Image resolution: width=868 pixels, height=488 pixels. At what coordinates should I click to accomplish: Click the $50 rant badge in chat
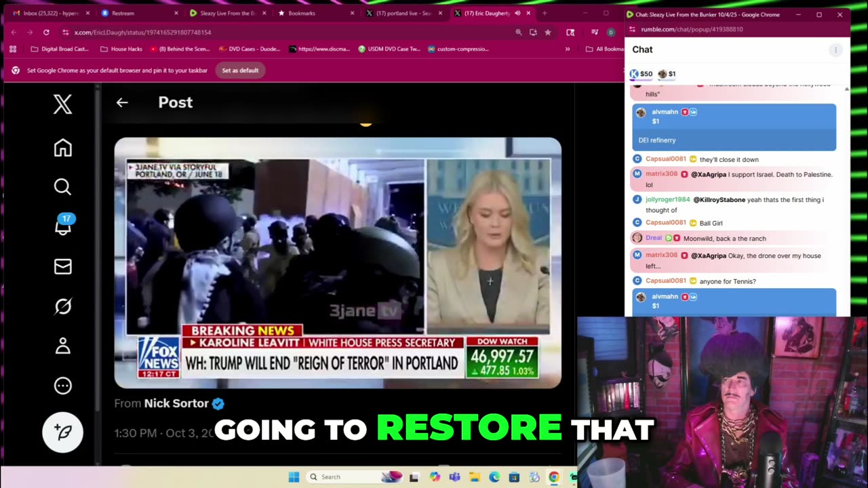click(641, 74)
